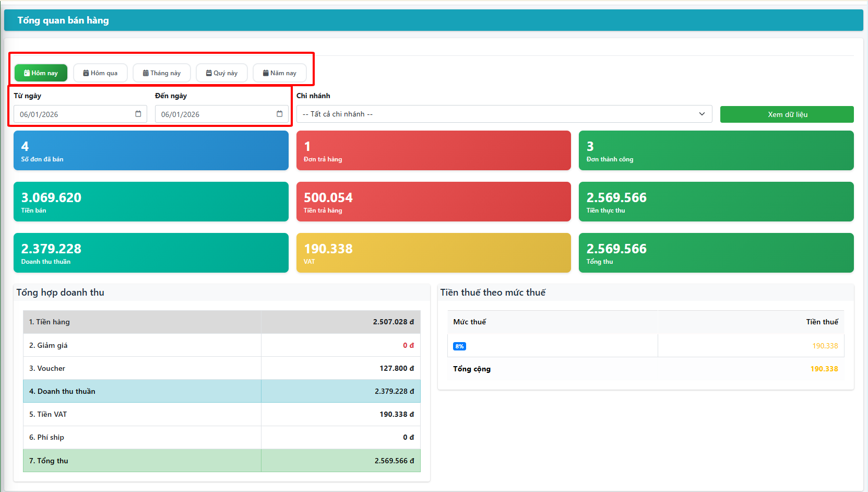Select the Đơn thành công card
The width and height of the screenshot is (868, 492).
coord(716,150)
